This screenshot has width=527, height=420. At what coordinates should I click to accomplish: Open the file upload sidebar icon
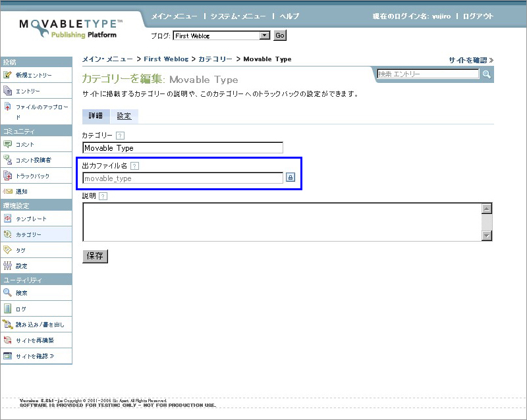click(x=8, y=107)
